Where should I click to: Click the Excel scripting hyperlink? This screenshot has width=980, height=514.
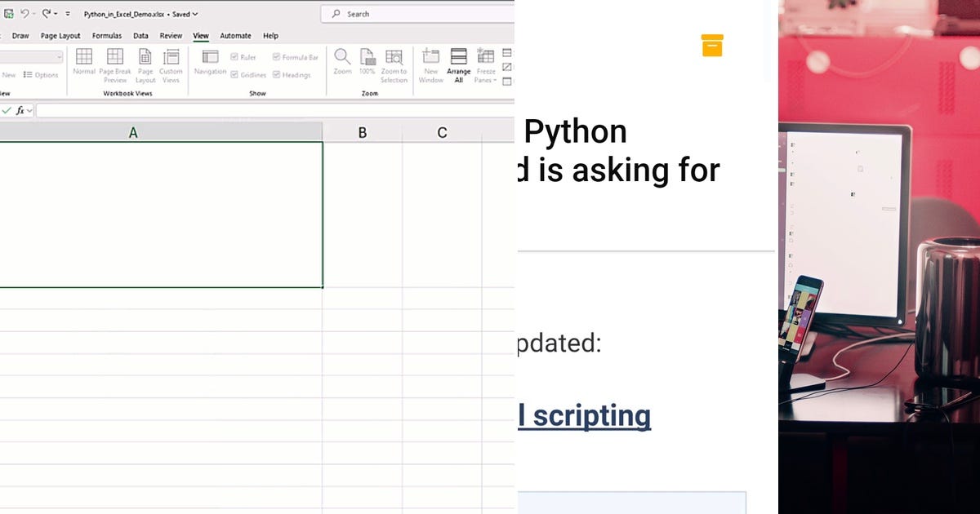tap(585, 415)
